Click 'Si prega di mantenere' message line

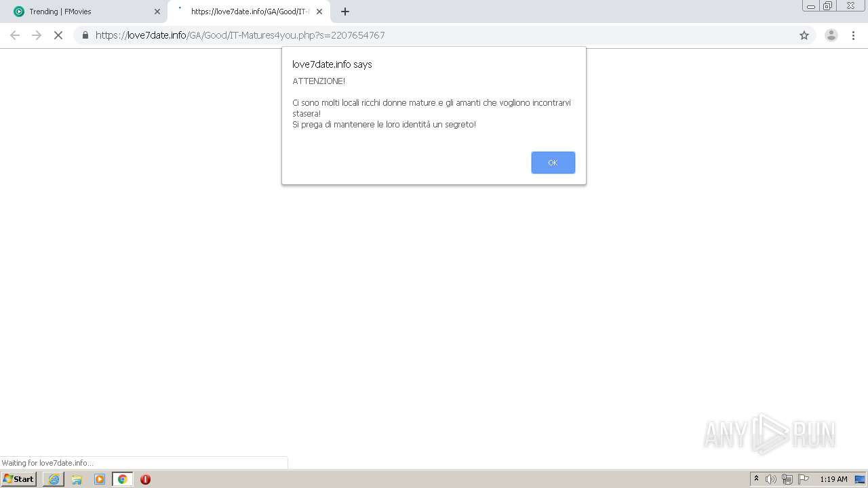click(x=384, y=125)
